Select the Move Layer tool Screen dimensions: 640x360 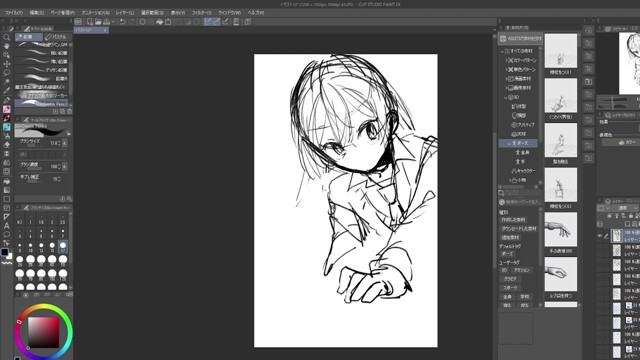pyautogui.click(x=7, y=64)
